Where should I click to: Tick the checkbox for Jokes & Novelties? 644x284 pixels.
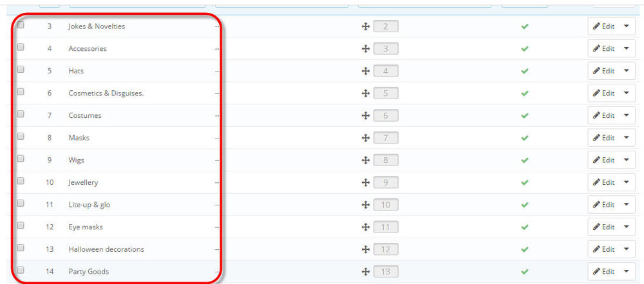pyautogui.click(x=21, y=24)
